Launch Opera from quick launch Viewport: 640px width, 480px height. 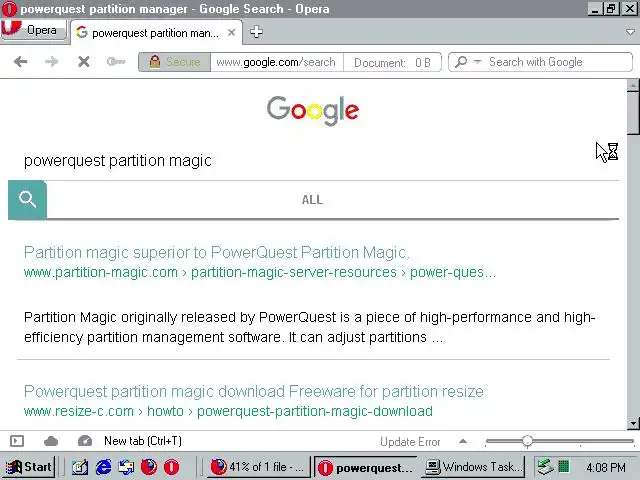pyautogui.click(x=171, y=467)
